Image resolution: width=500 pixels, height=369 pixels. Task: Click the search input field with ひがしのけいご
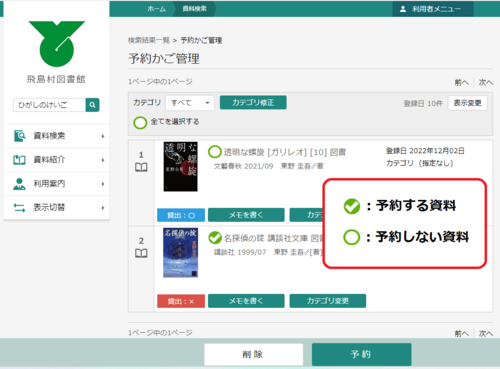(49, 105)
